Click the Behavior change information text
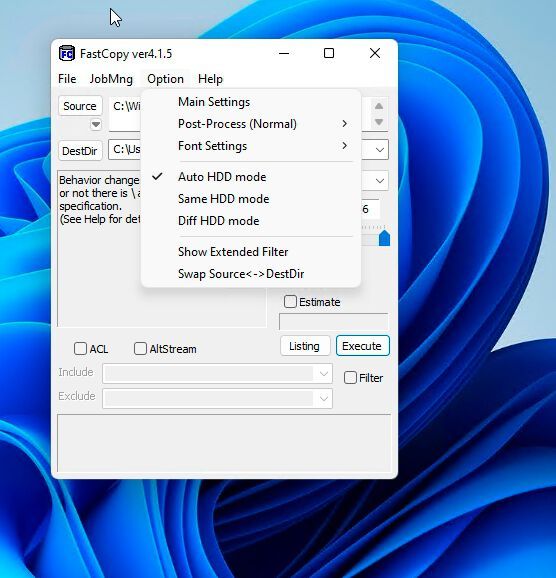This screenshot has width=556, height=578. (x=99, y=199)
